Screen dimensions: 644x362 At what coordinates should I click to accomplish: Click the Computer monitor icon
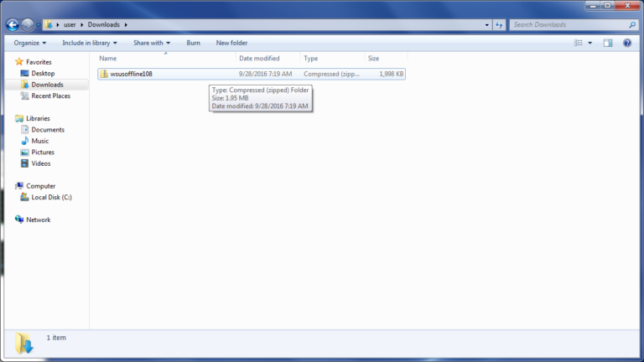[19, 186]
